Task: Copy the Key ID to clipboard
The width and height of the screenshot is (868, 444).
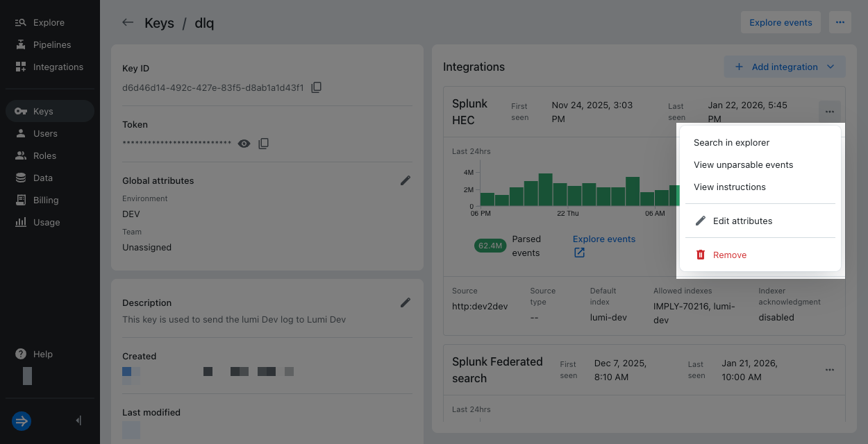Action: tap(317, 87)
